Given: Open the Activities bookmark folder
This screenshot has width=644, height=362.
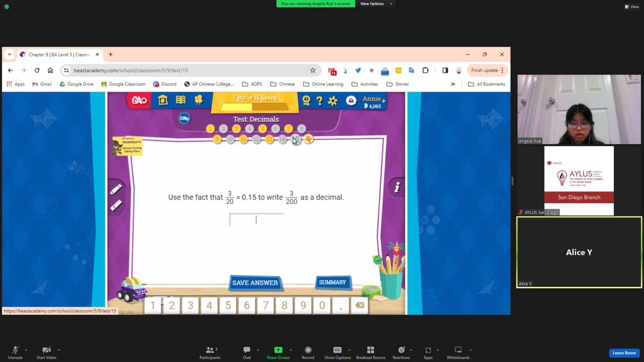Looking at the screenshot, I should pyautogui.click(x=365, y=84).
